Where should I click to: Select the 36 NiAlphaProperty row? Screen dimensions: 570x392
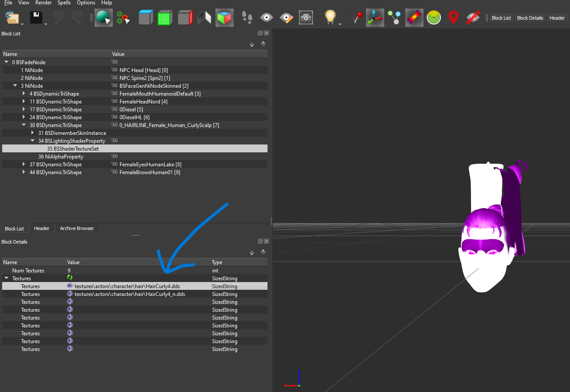coord(135,157)
